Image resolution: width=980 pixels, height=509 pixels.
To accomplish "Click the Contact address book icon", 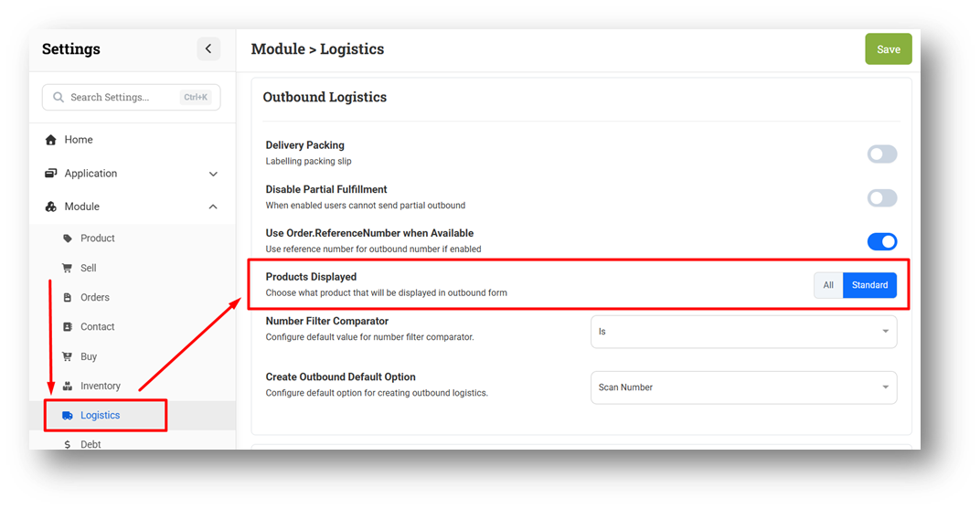I will click(x=68, y=326).
